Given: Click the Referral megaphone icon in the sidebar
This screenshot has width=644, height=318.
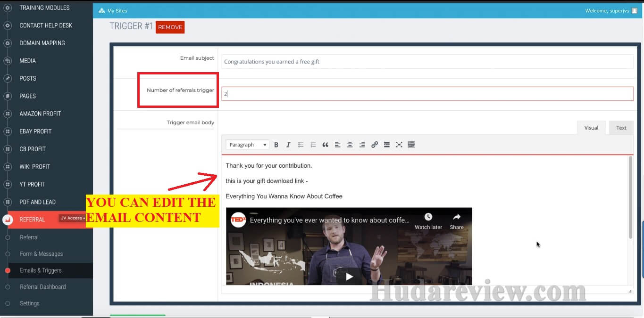Looking at the screenshot, I should [x=8, y=220].
